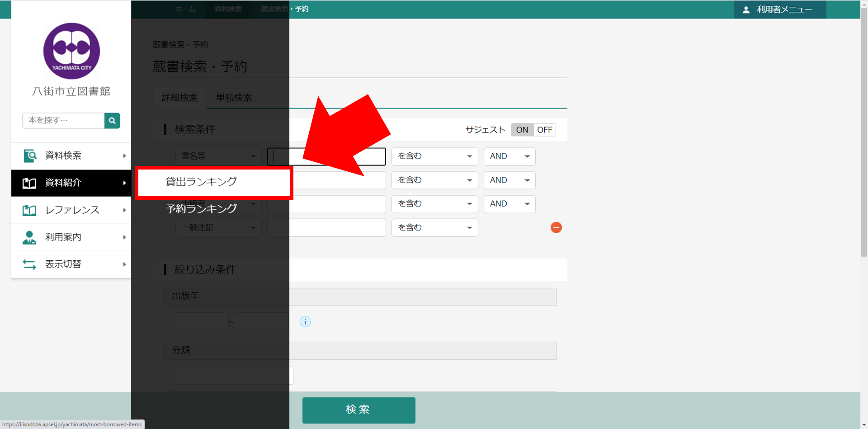Click first search keyword text field

pyautogui.click(x=326, y=156)
